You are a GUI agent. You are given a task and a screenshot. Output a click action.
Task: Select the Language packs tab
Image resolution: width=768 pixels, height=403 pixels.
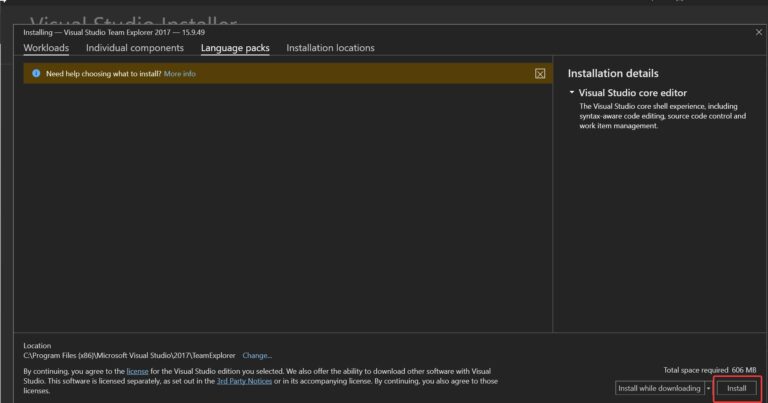235,48
